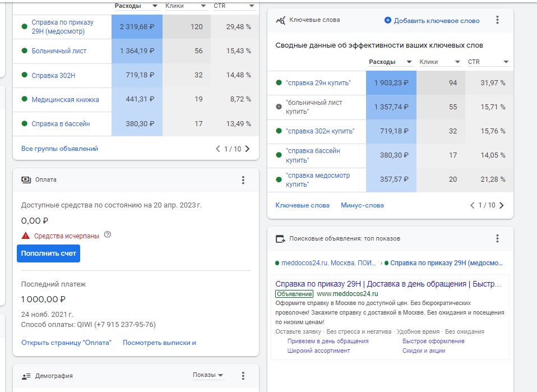Click the plus icon to add keyword
Viewport: 537px width, 392px height.
coord(388,20)
